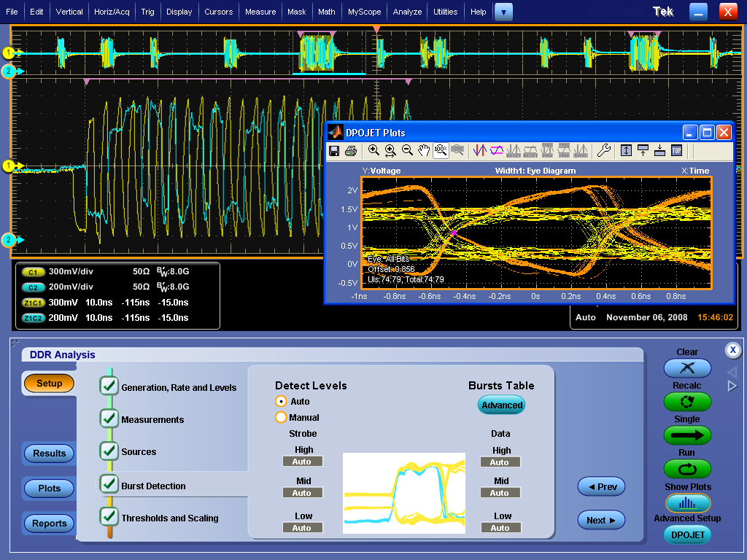
Task: Uncheck the Thresholds and Scaling step
Action: [109, 518]
